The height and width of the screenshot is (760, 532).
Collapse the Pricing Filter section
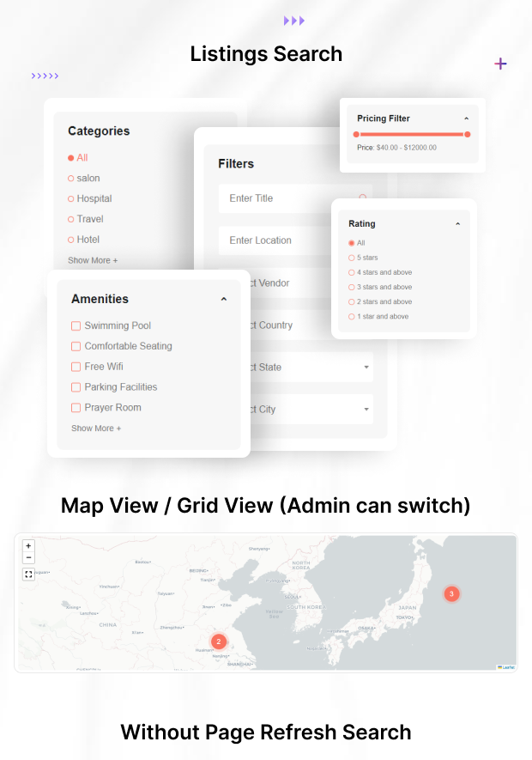(x=467, y=119)
